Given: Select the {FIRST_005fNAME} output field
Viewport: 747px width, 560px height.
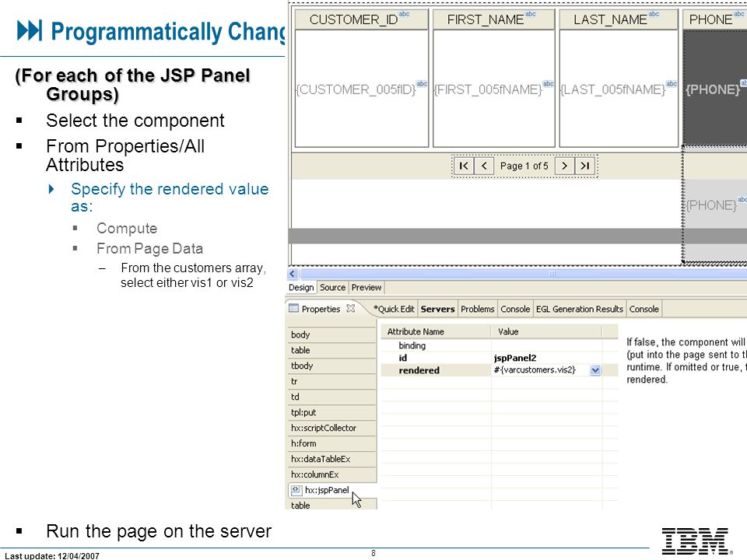Looking at the screenshot, I should 488,89.
